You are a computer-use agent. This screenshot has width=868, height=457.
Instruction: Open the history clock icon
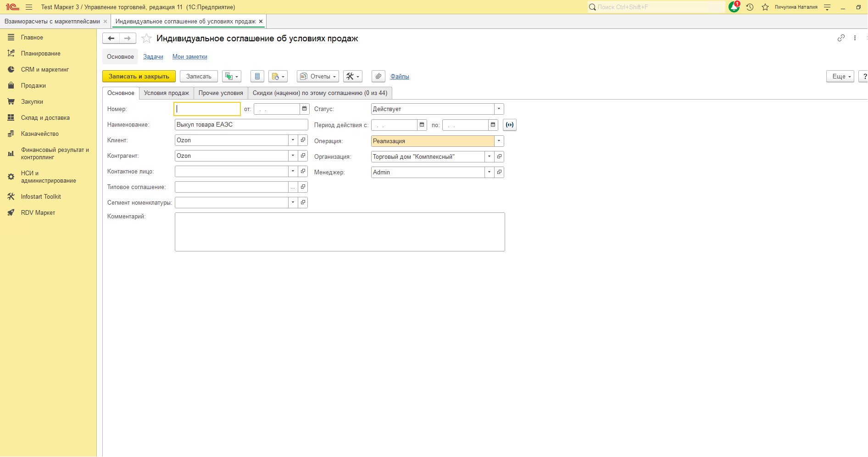pos(750,7)
